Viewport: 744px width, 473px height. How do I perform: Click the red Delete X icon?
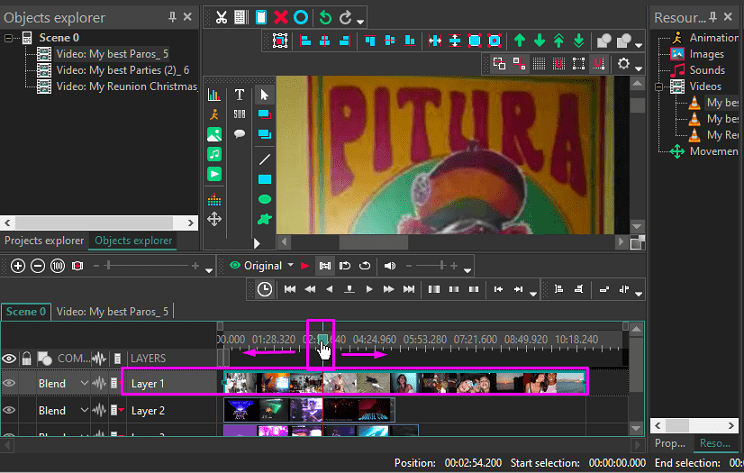coord(281,18)
